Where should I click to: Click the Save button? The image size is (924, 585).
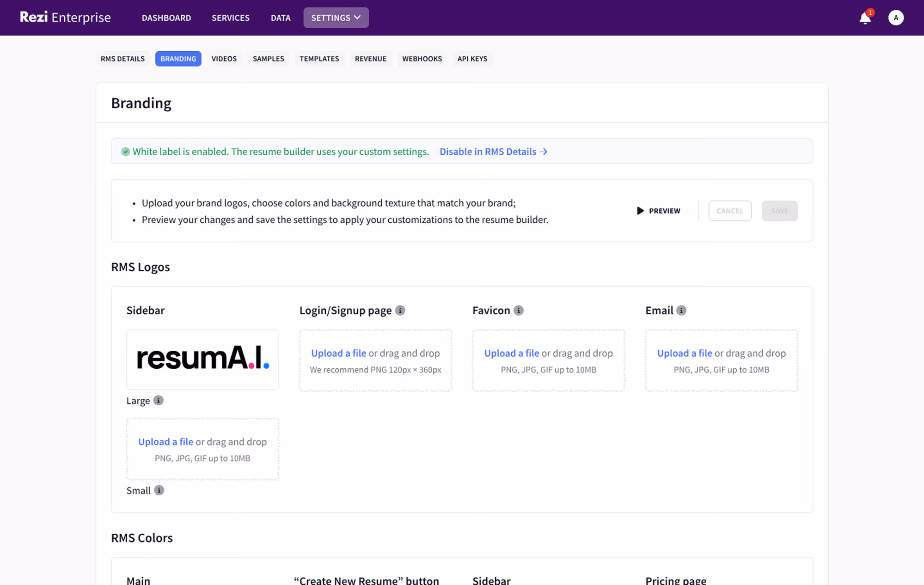click(779, 211)
